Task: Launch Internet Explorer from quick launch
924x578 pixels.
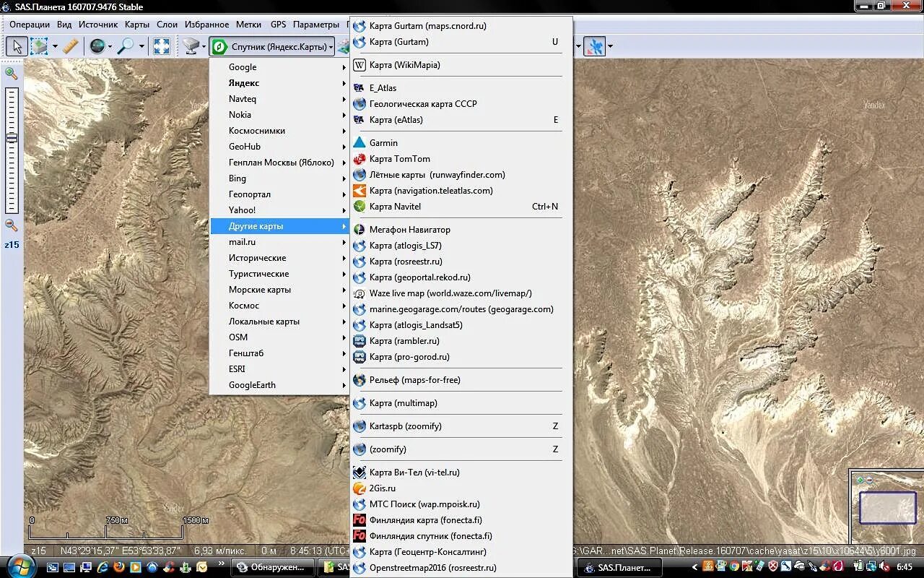Action: (103, 567)
